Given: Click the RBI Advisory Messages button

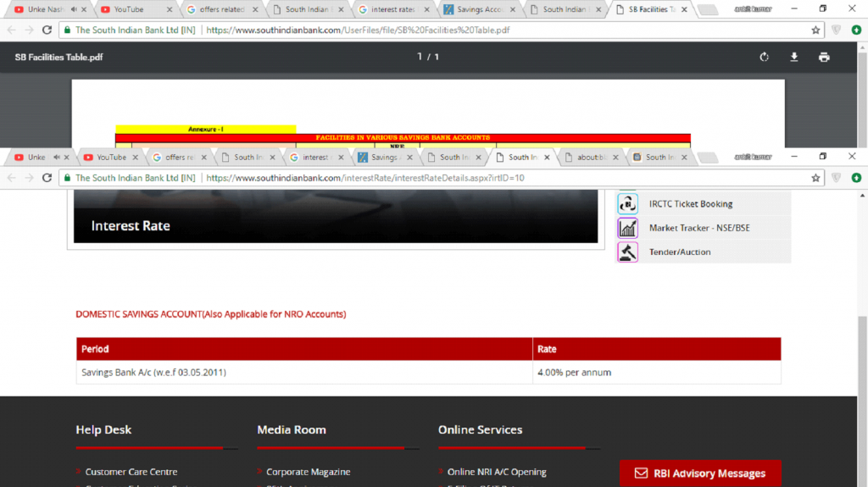Looking at the screenshot, I should 700,473.
